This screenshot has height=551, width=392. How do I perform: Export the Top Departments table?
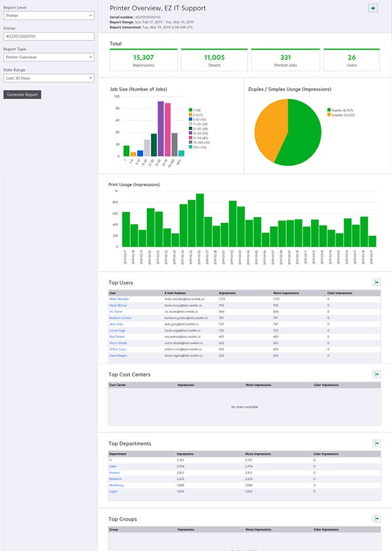point(376,442)
